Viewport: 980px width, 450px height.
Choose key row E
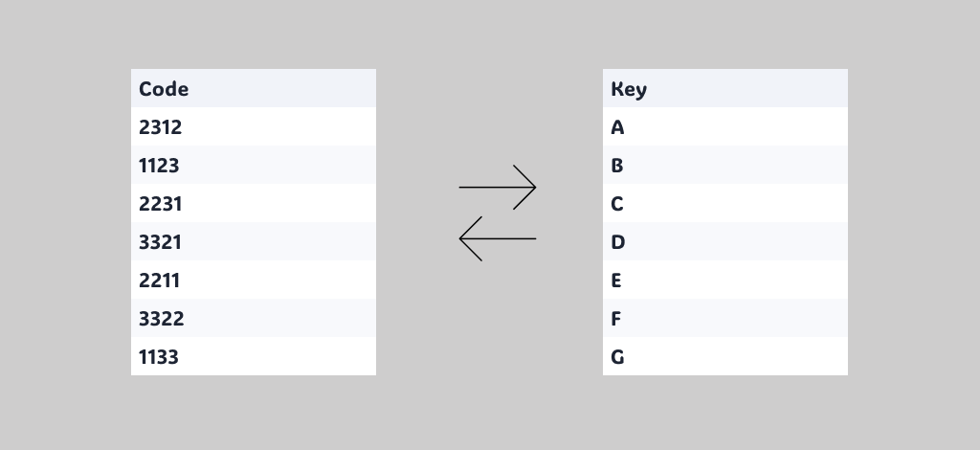coord(725,280)
